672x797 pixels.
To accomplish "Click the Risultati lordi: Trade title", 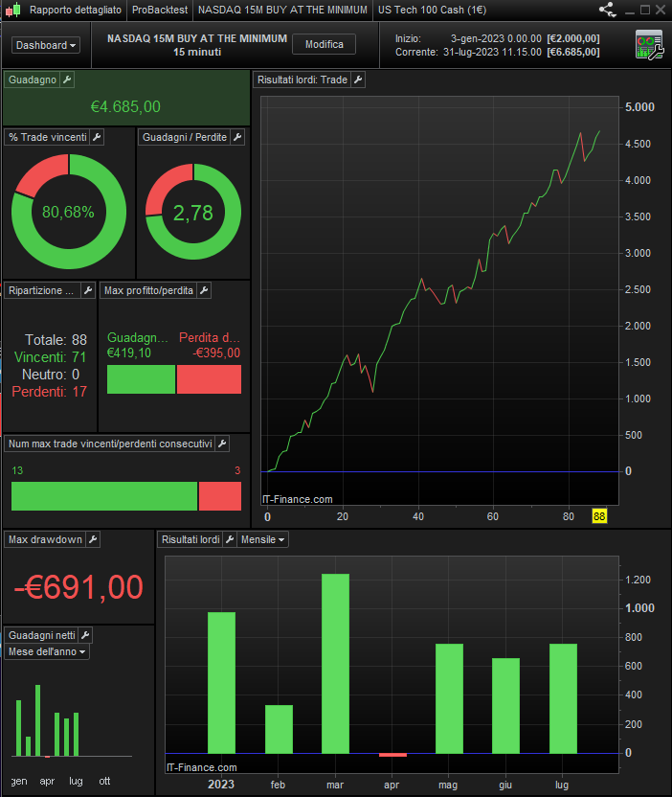I will point(302,80).
